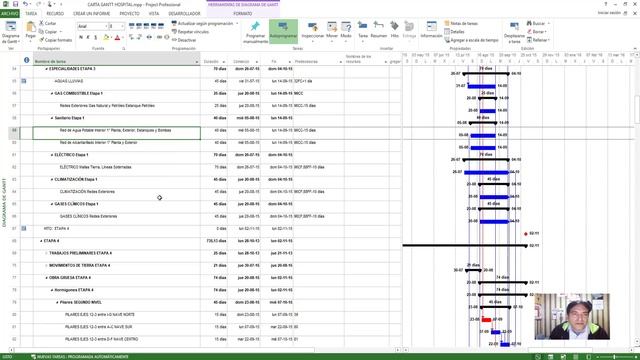The width and height of the screenshot is (640, 360).
Task: Toggle underline (S) formatting
Action: (x=96, y=38)
